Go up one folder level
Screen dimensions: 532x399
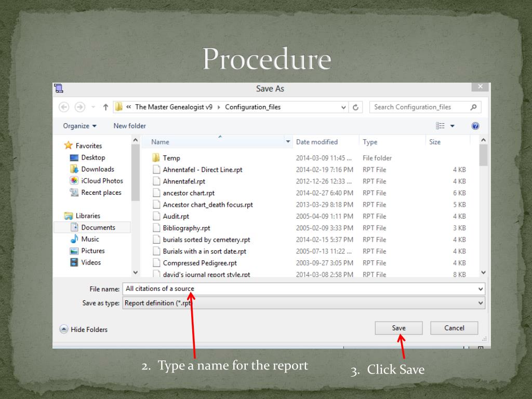pyautogui.click(x=105, y=107)
